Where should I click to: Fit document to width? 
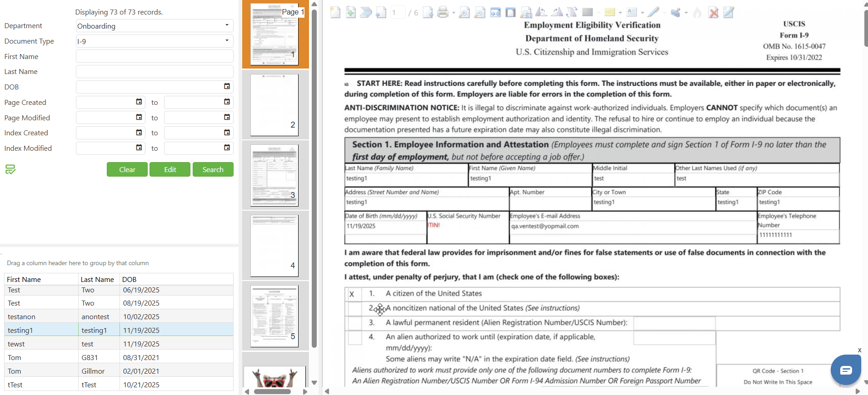point(495,12)
